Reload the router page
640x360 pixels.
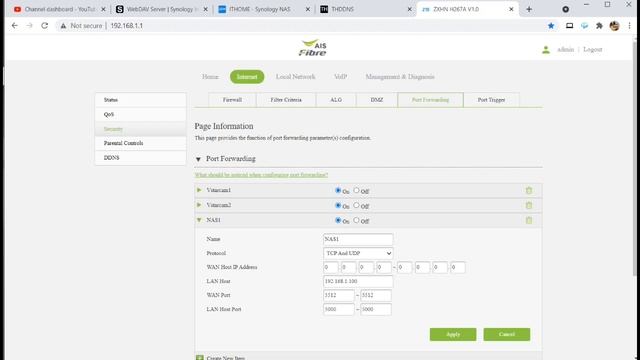(x=44, y=26)
